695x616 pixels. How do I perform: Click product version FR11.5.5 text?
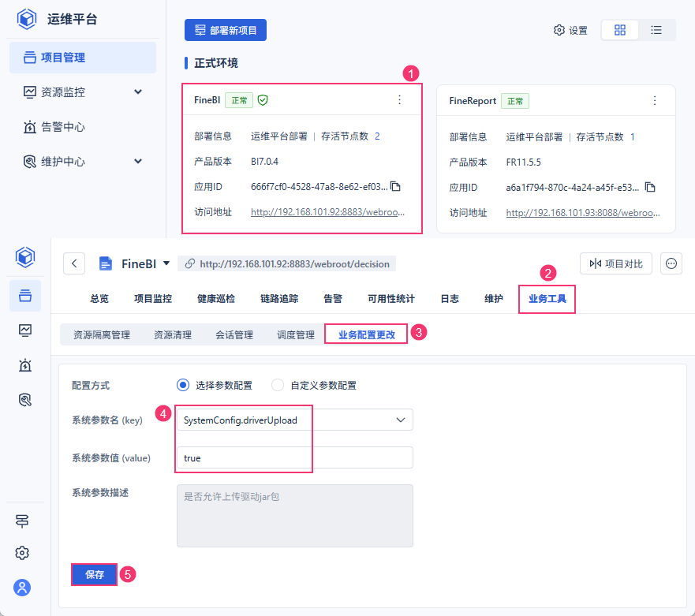tap(524, 162)
